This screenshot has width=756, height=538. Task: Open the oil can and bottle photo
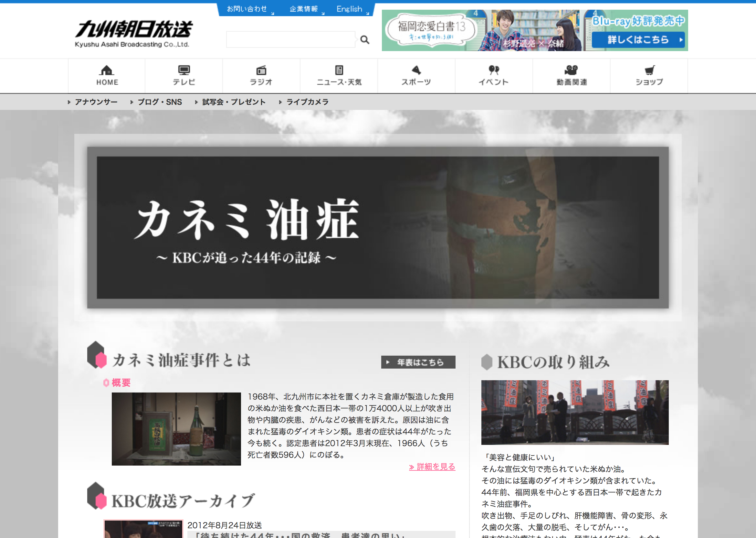176,429
